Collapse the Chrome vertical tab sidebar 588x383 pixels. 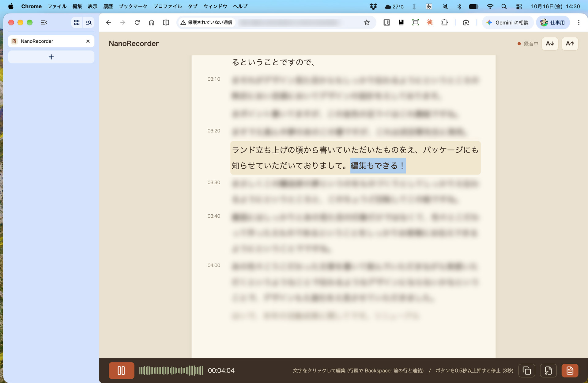(x=44, y=22)
